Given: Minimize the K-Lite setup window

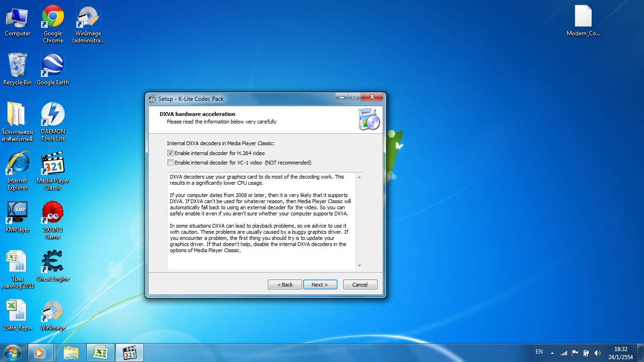Looking at the screenshot, I should click(341, 97).
